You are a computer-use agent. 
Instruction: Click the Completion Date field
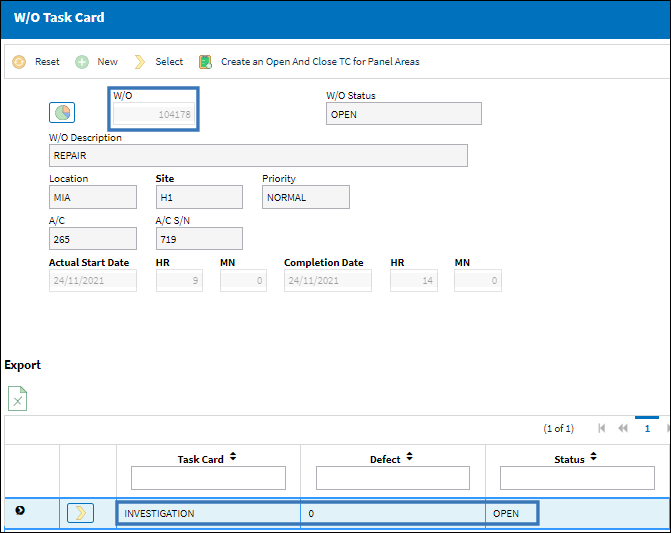[x=328, y=281]
